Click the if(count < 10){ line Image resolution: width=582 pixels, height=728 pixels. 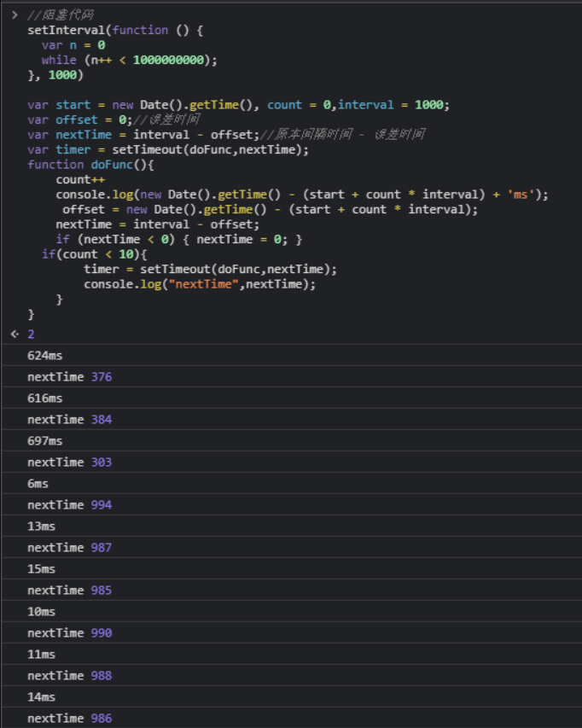[94, 254]
